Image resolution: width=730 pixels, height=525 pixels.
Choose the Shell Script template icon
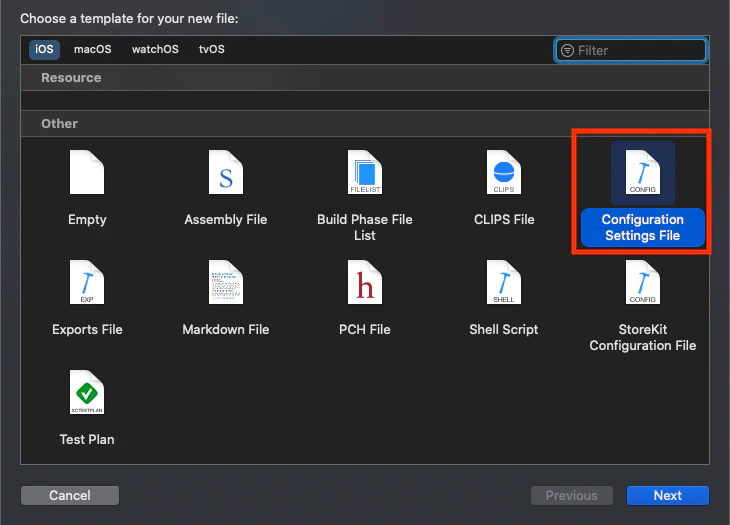[x=504, y=282]
